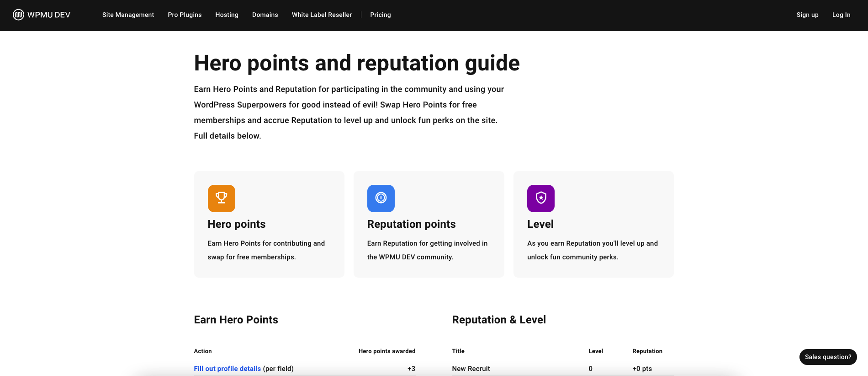This screenshot has height=376, width=868.
Task: Select the Hero points card heading
Action: pos(237,224)
